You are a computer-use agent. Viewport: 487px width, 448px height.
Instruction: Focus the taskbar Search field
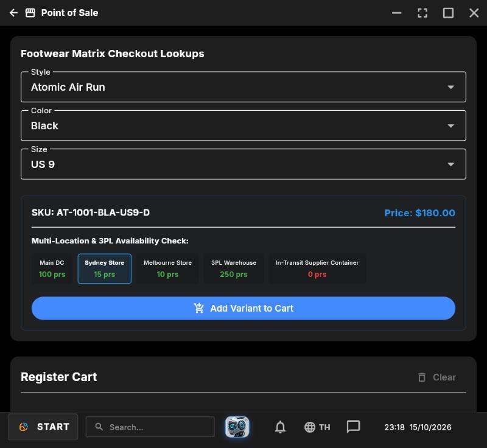[150, 427]
